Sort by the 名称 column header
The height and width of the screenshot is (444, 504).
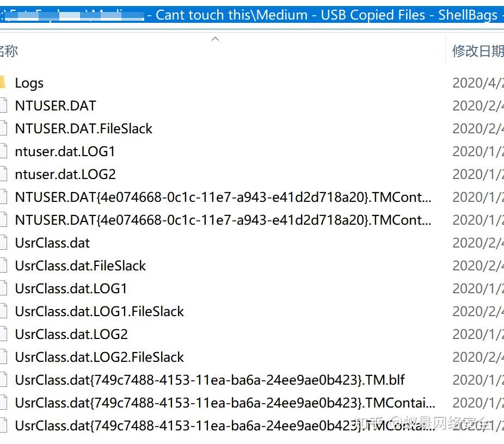click(x=9, y=51)
